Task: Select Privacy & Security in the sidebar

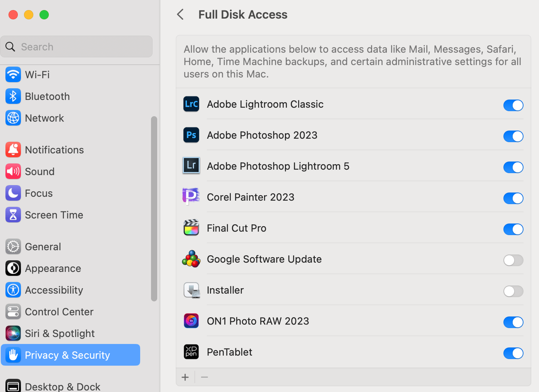Action: (x=67, y=355)
